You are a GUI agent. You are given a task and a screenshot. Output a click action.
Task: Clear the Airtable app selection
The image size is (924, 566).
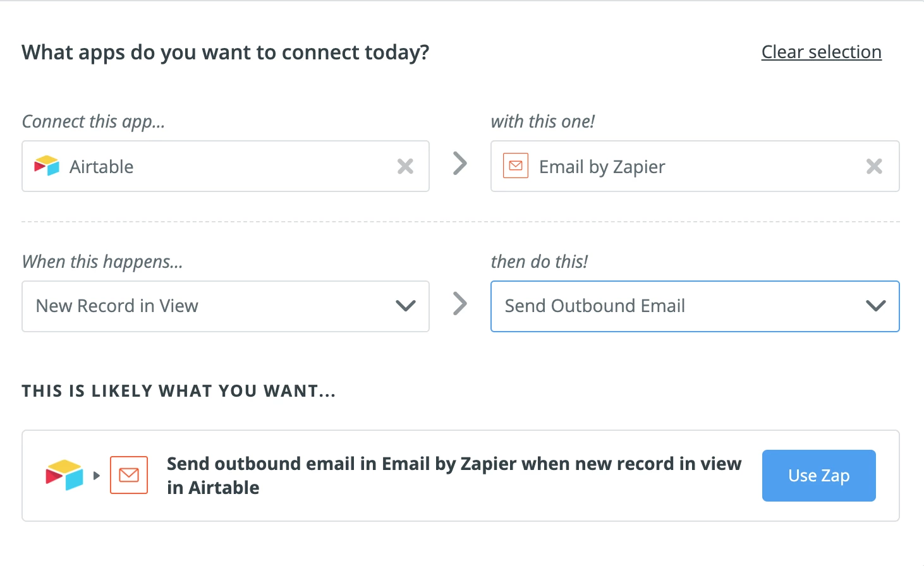click(405, 166)
